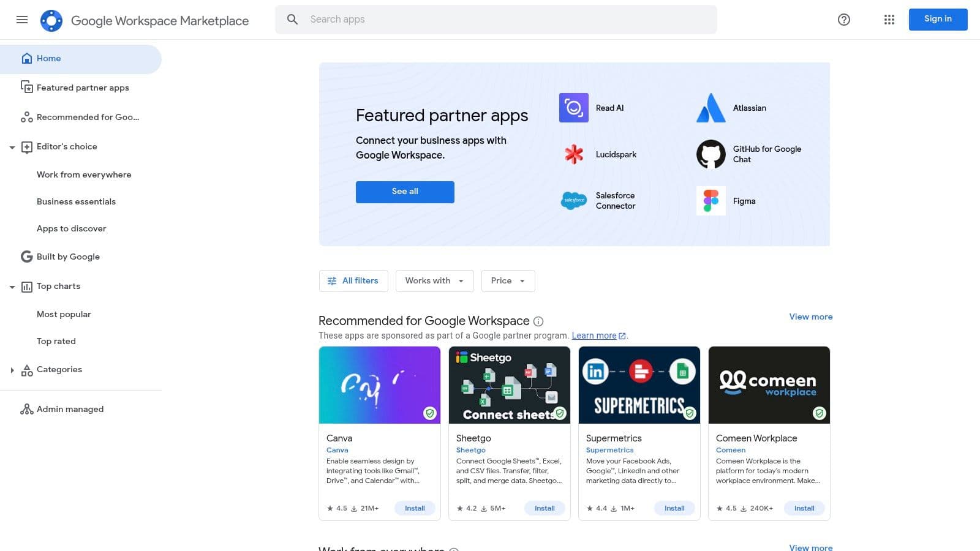980x551 pixels.
Task: Open the Works with dropdown filter
Action: coord(434,280)
